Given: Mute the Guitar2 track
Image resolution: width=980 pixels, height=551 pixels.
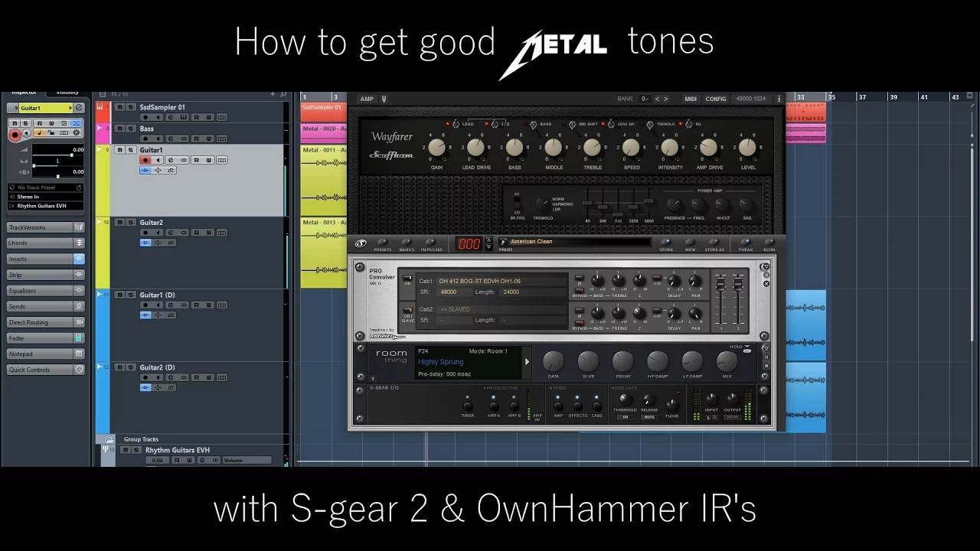Looking at the screenshot, I should click(x=119, y=223).
